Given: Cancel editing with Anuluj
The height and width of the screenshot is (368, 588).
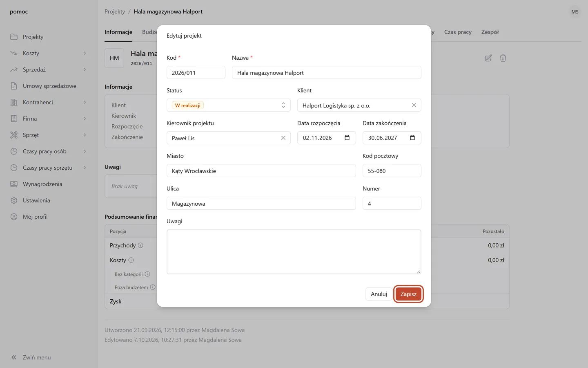Looking at the screenshot, I should 379,294.
